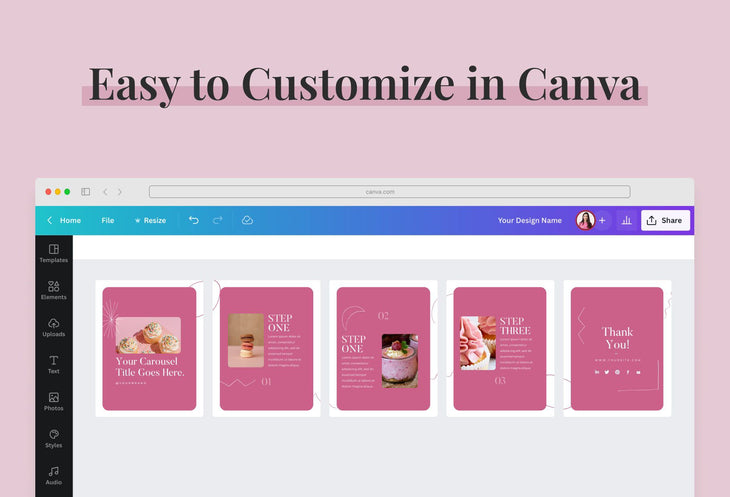Viewport: 730px width, 497px height.
Task: Go back to Home
Action: click(64, 220)
